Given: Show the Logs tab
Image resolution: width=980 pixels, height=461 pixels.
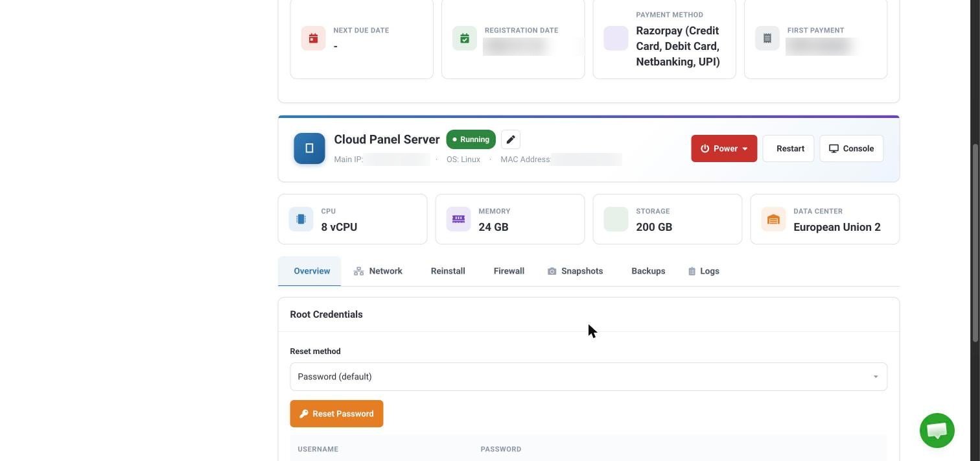Looking at the screenshot, I should pyautogui.click(x=704, y=271).
